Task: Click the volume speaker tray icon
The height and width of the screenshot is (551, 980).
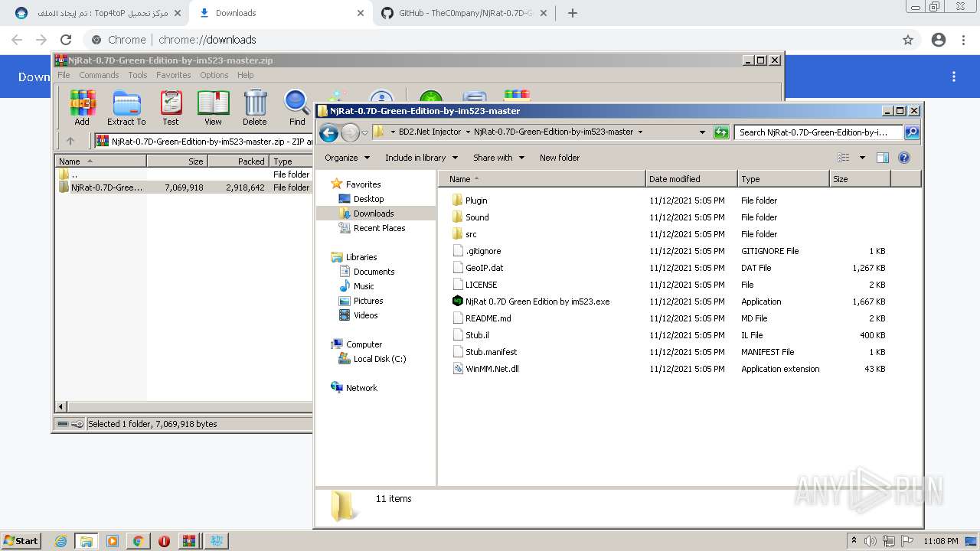Action: click(870, 541)
